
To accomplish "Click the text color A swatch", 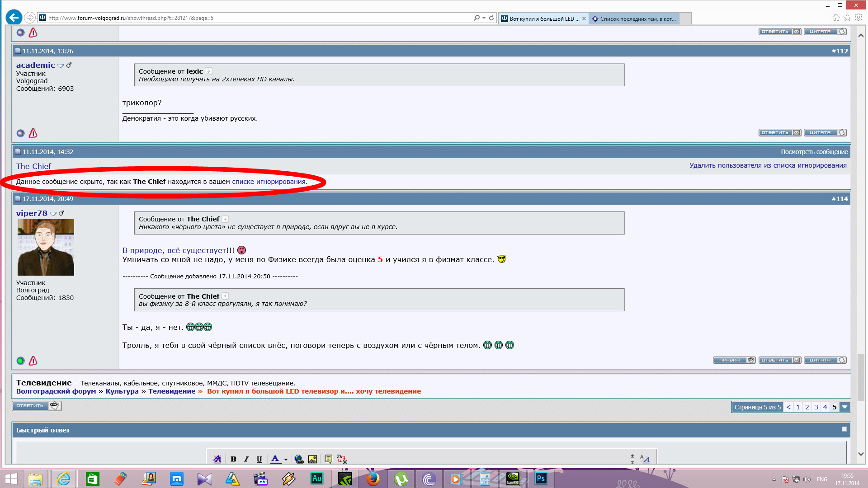I will (x=275, y=459).
